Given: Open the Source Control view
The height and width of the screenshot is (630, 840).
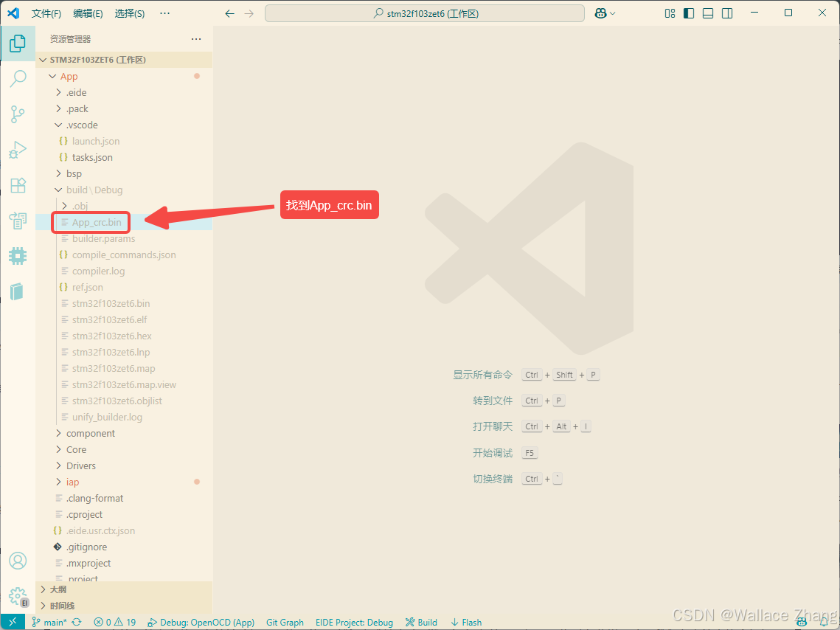Looking at the screenshot, I should point(18,114).
